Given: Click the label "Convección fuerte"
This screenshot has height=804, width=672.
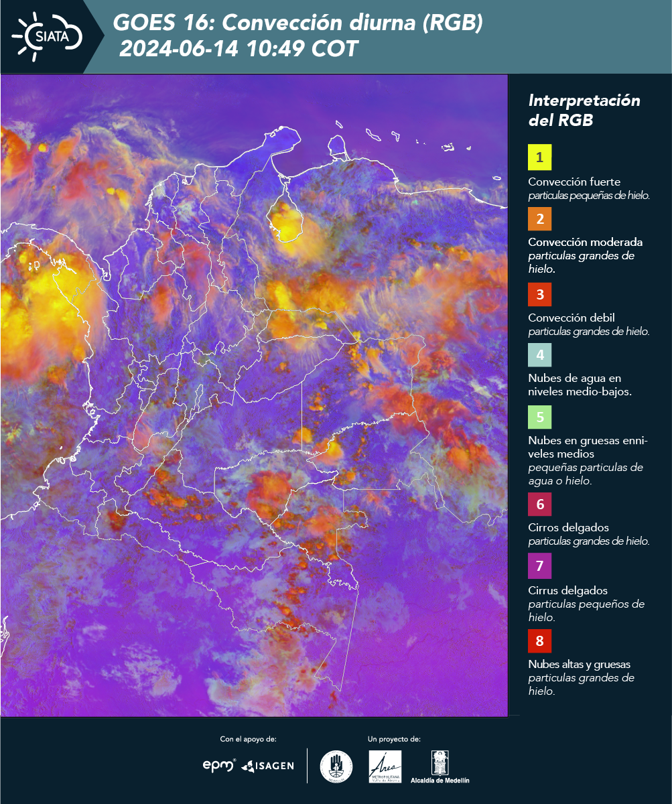Looking at the screenshot, I should click(574, 182).
